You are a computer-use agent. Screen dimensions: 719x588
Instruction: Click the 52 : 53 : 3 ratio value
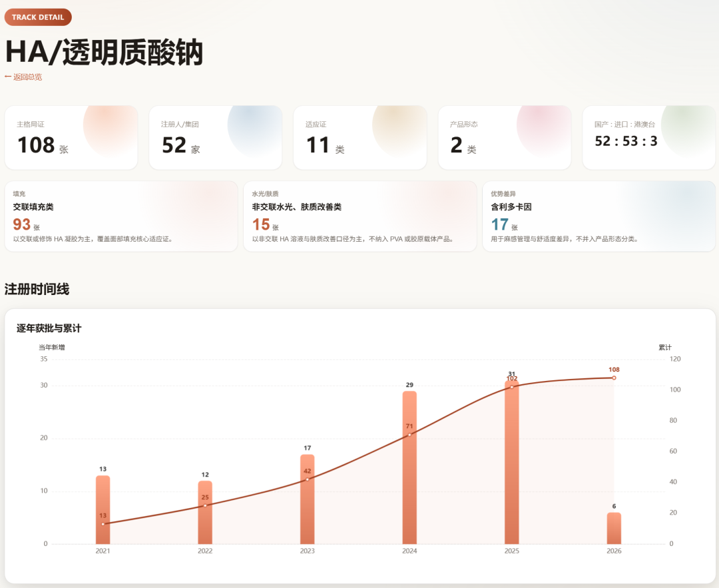626,141
